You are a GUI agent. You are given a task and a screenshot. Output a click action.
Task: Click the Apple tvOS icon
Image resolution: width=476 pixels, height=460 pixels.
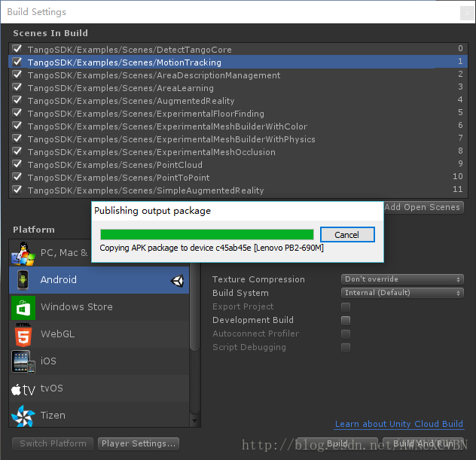(23, 389)
